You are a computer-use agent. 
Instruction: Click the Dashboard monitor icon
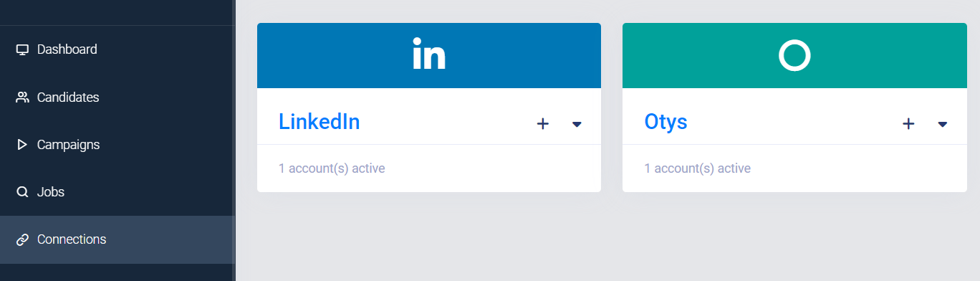(x=22, y=49)
